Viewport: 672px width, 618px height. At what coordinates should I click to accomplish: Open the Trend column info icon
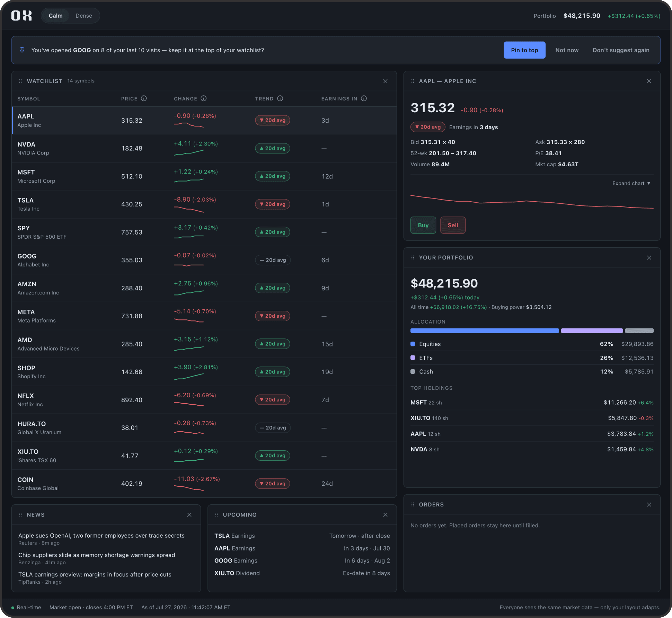point(280,98)
